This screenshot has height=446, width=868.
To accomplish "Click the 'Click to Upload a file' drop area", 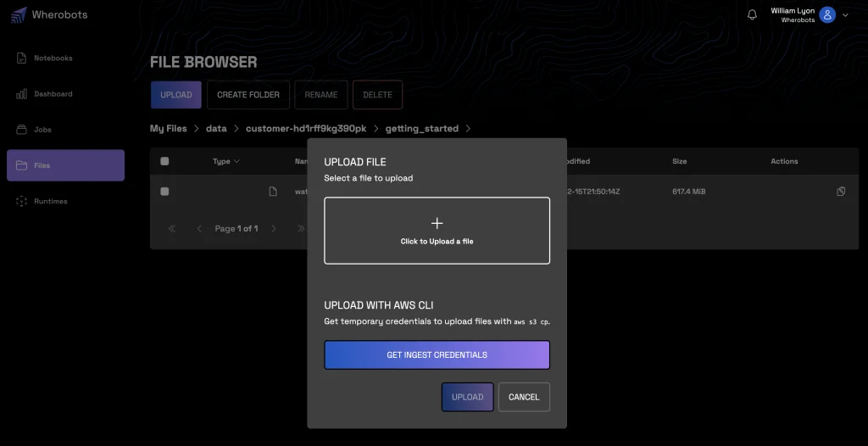I will coord(437,231).
